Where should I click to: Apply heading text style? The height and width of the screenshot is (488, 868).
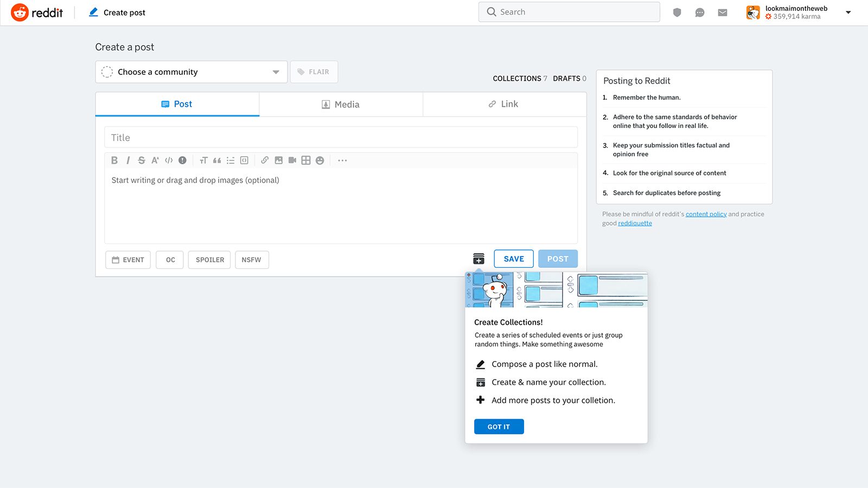point(203,160)
